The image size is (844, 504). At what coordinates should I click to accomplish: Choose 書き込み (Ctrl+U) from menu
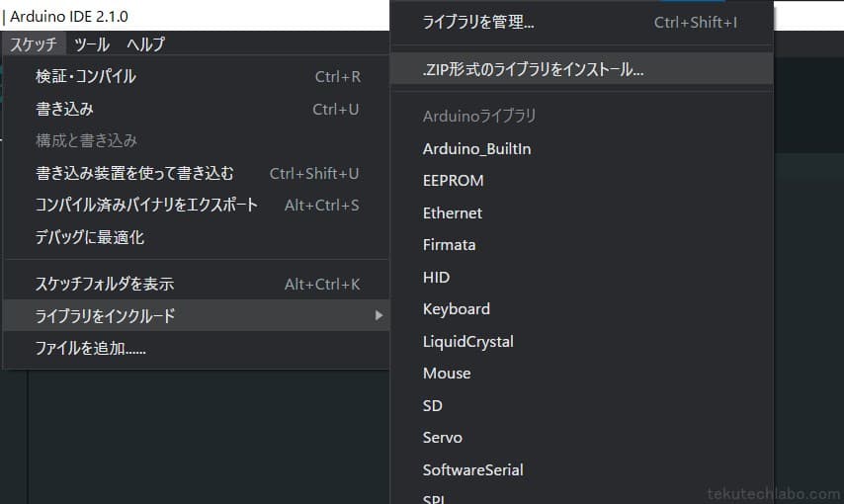[197, 109]
